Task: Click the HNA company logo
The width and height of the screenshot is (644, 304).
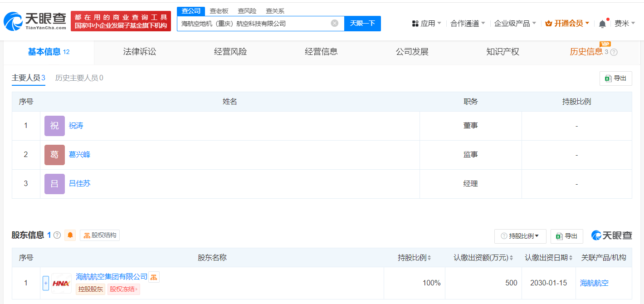Action: click(61, 283)
